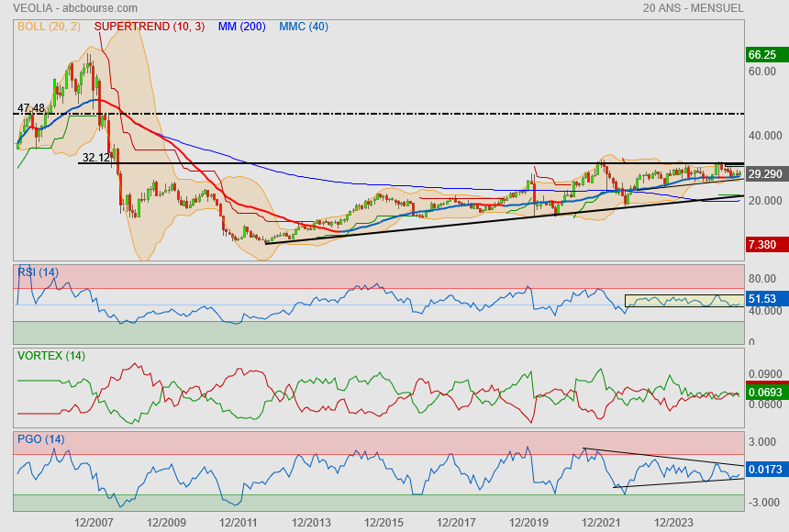
Task: Click the VEOLIA - abcbourse.com chart title
Action: [69, 8]
